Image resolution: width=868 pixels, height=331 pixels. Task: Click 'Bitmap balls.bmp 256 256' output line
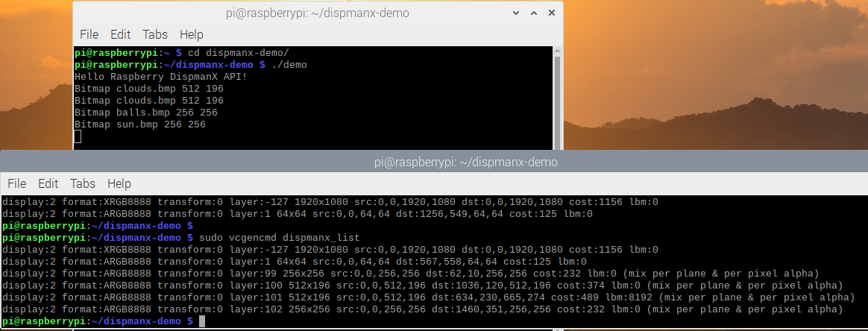coord(146,113)
